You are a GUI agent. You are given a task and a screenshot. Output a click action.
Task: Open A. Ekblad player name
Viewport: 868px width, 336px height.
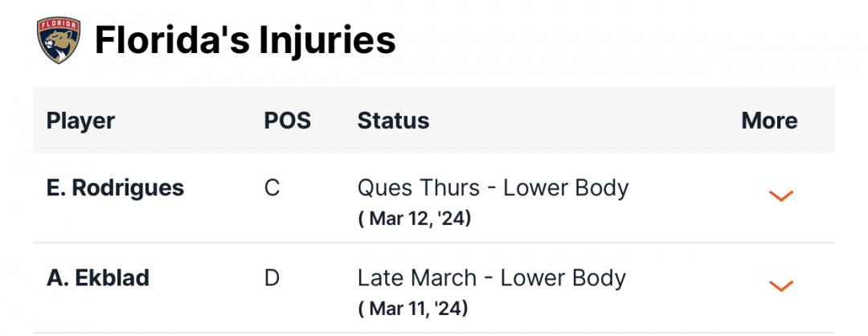pyautogui.click(x=98, y=278)
